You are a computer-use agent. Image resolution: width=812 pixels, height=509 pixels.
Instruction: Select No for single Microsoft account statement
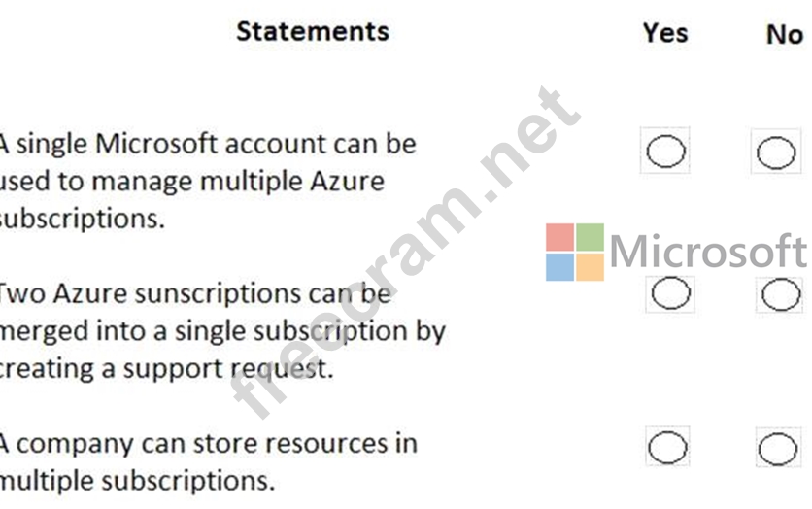(x=775, y=153)
